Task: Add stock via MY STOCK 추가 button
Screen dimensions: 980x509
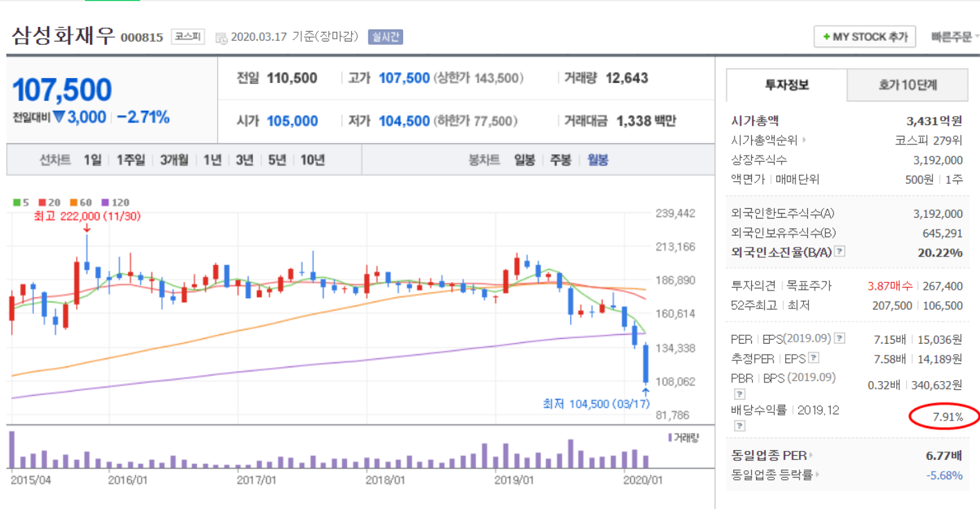Action: [x=865, y=37]
